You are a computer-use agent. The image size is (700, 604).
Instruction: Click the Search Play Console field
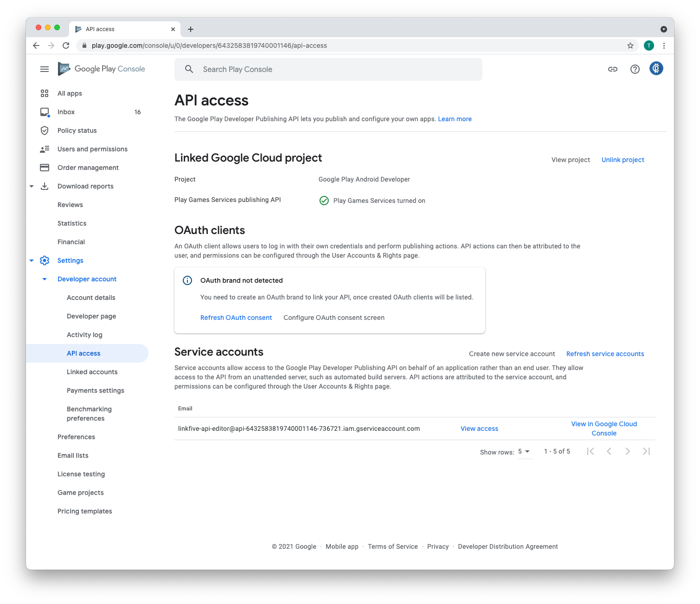(x=328, y=69)
